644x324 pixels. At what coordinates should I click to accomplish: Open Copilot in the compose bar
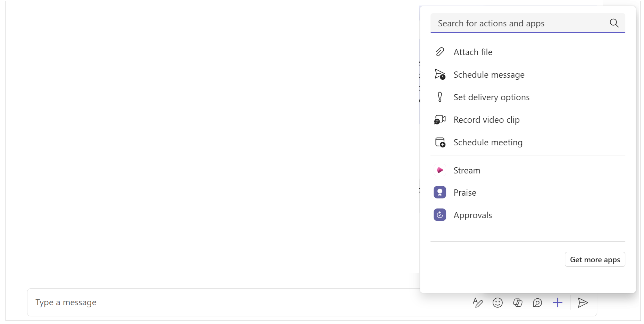(537, 303)
